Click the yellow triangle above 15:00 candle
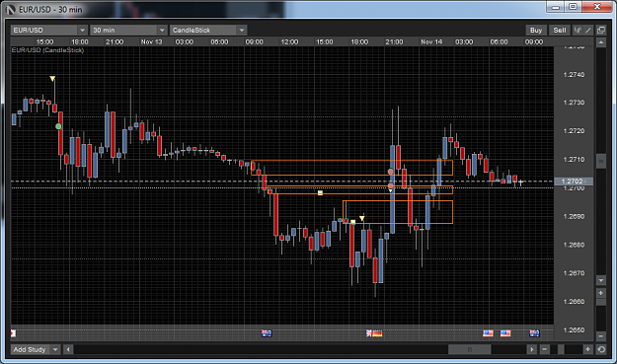The image size is (617, 364). click(52, 79)
